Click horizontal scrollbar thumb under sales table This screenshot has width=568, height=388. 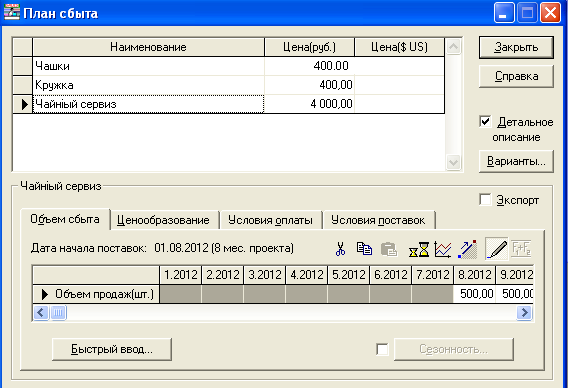point(58,312)
